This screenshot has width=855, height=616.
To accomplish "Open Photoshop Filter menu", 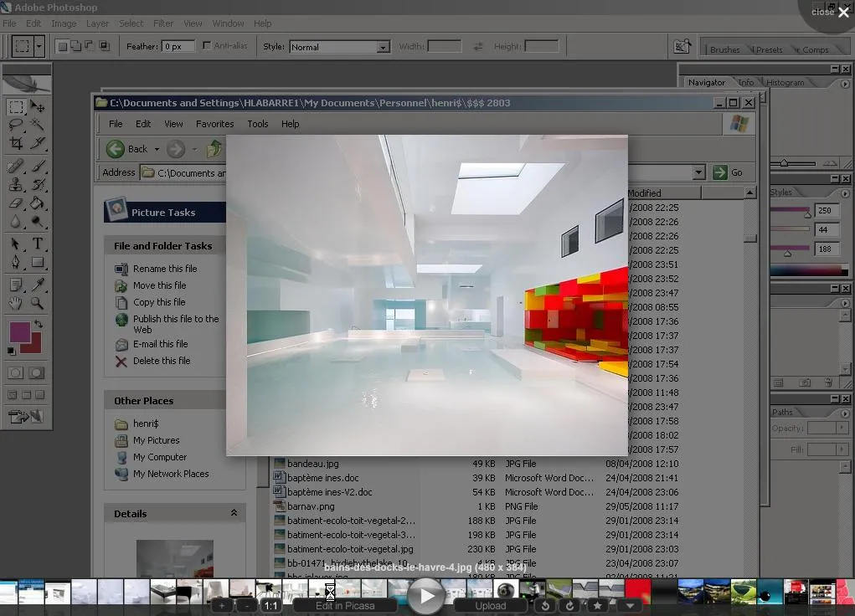I will coord(163,23).
